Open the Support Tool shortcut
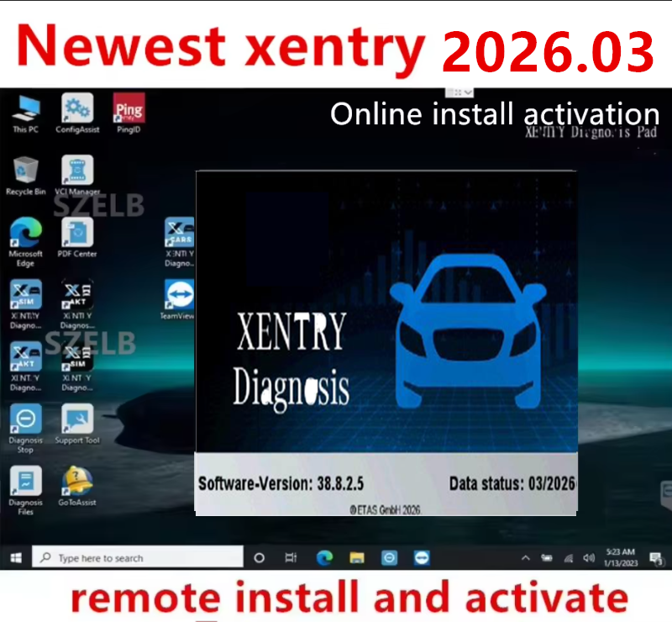 coord(77,424)
